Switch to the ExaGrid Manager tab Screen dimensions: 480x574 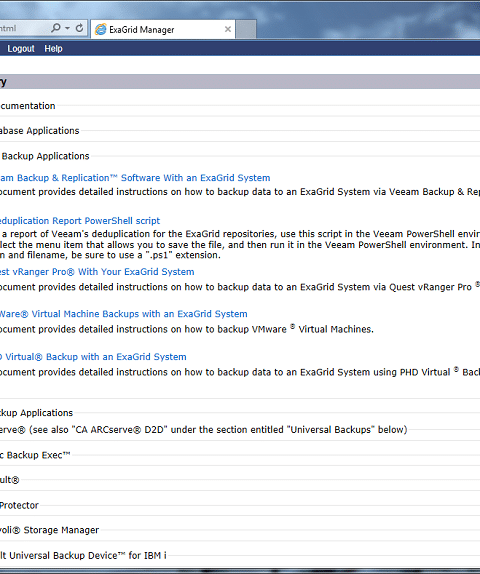click(163, 29)
